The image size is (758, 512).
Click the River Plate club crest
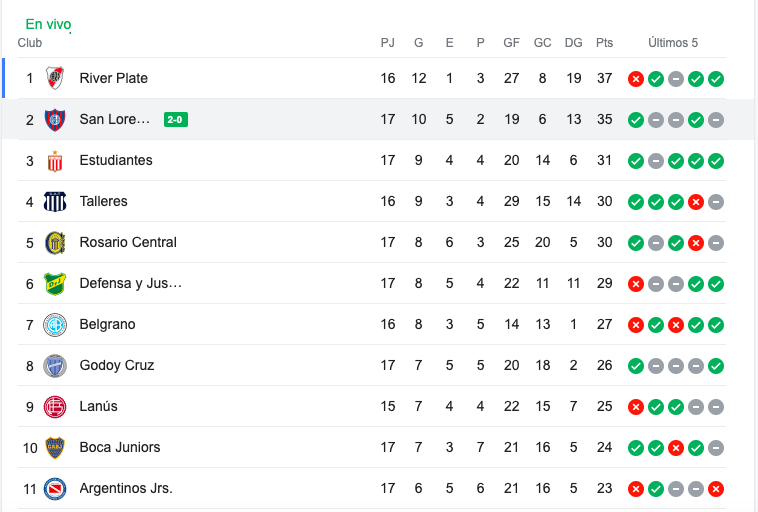(55, 78)
